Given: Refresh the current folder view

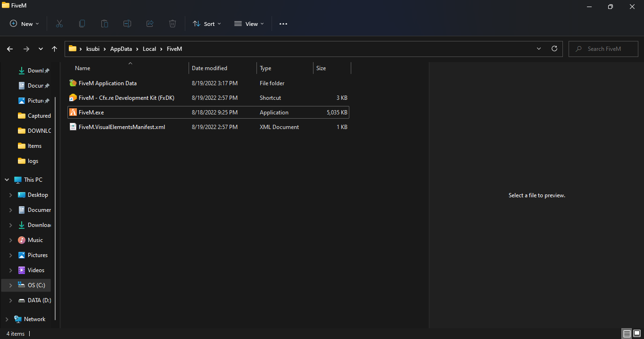Looking at the screenshot, I should click(x=554, y=48).
